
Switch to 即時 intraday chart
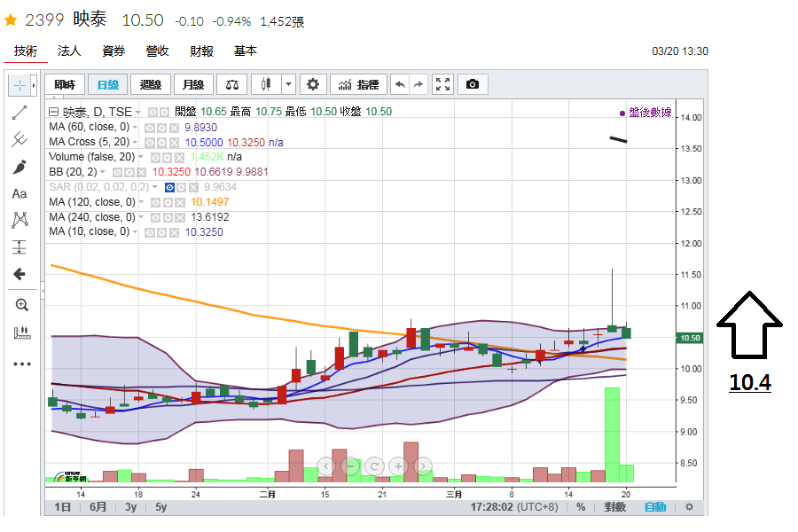click(x=65, y=84)
